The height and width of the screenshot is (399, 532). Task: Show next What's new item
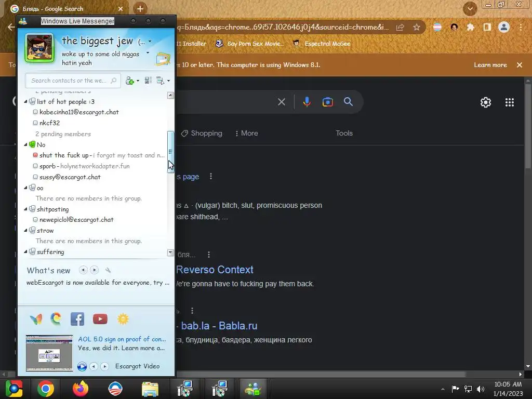click(95, 270)
